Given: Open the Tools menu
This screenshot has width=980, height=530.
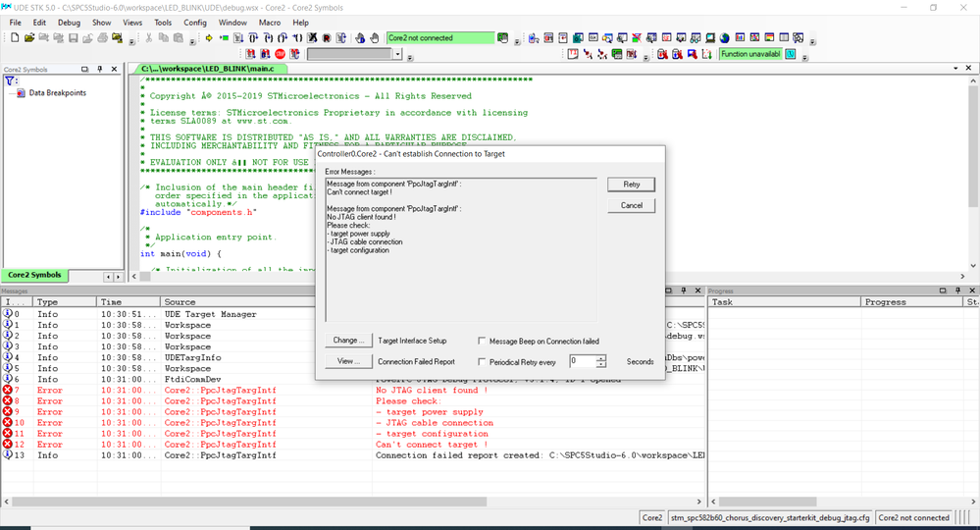Looking at the screenshot, I should (x=163, y=23).
